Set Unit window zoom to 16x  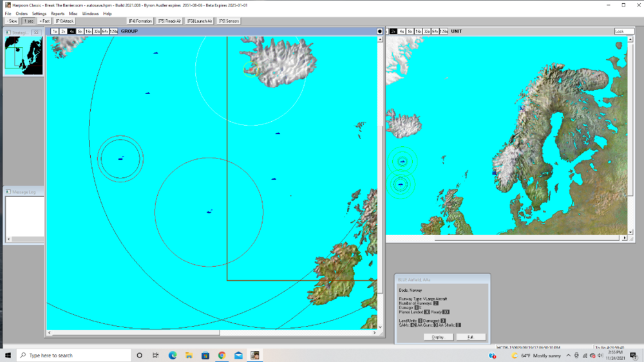click(x=418, y=31)
